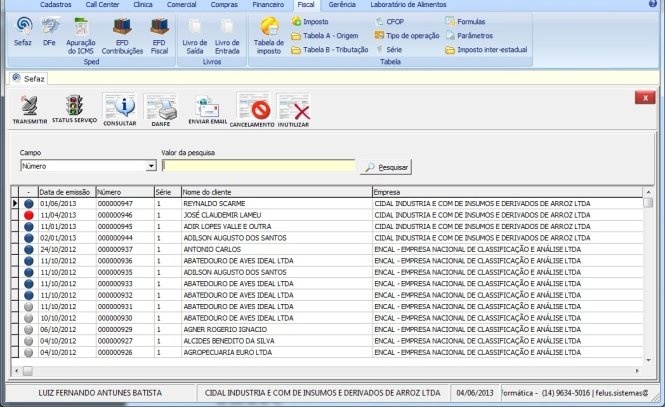The height and width of the screenshot is (407, 665).
Task: Open the Compras tab
Action: pos(224,5)
